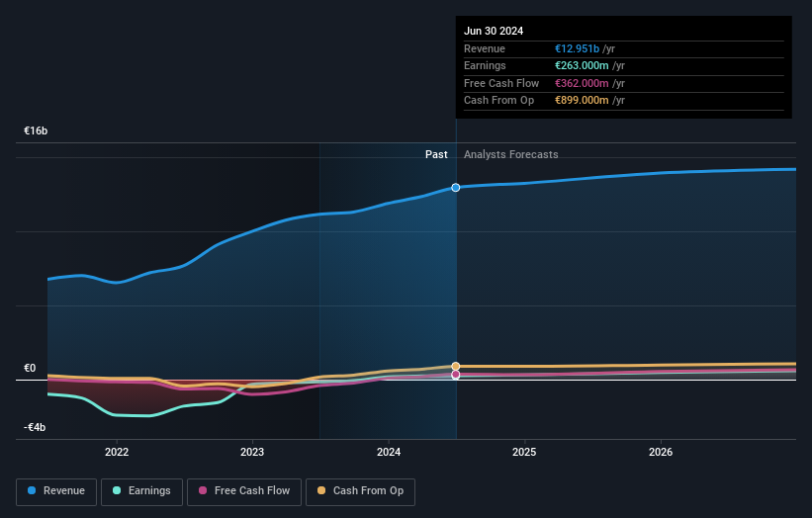This screenshot has height=518, width=812.
Task: Toggle the Free Cash Flow legend series
Action: [244, 491]
